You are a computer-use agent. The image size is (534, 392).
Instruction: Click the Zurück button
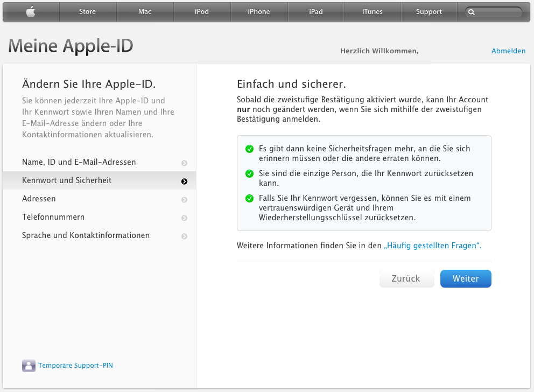tap(406, 278)
